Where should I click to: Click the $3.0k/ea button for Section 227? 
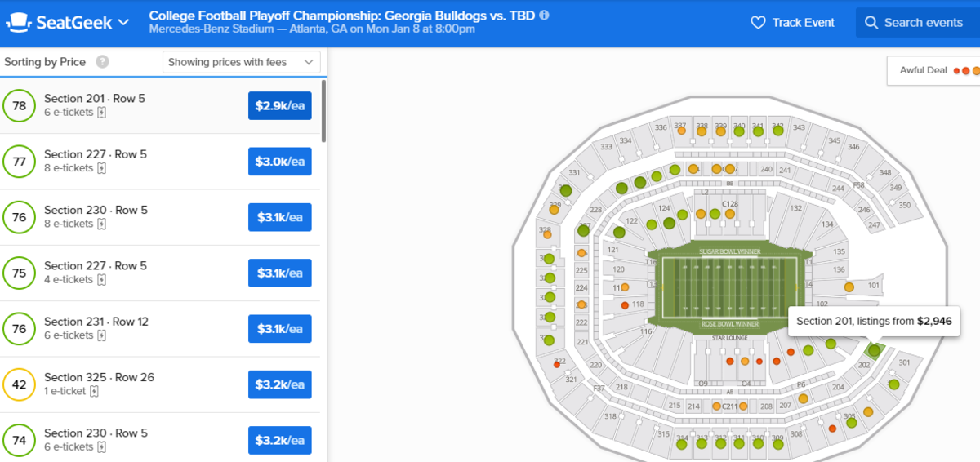pyautogui.click(x=279, y=162)
